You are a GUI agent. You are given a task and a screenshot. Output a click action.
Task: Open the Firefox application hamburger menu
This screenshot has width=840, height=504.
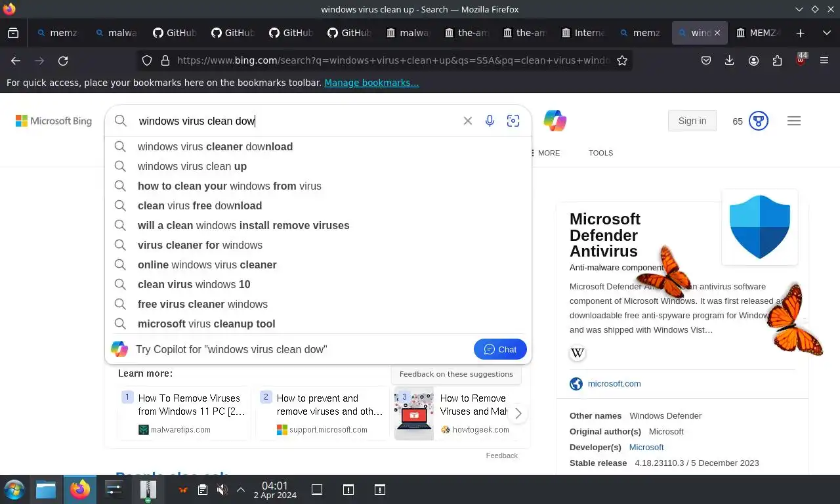824,60
